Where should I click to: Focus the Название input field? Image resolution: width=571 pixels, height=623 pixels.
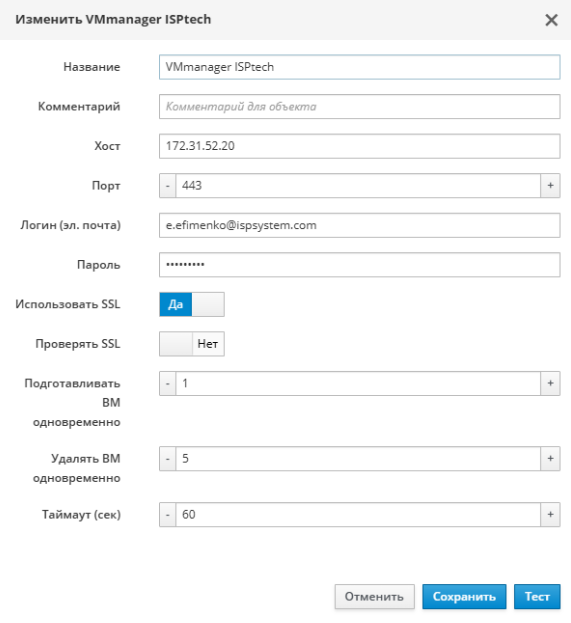coord(360,67)
